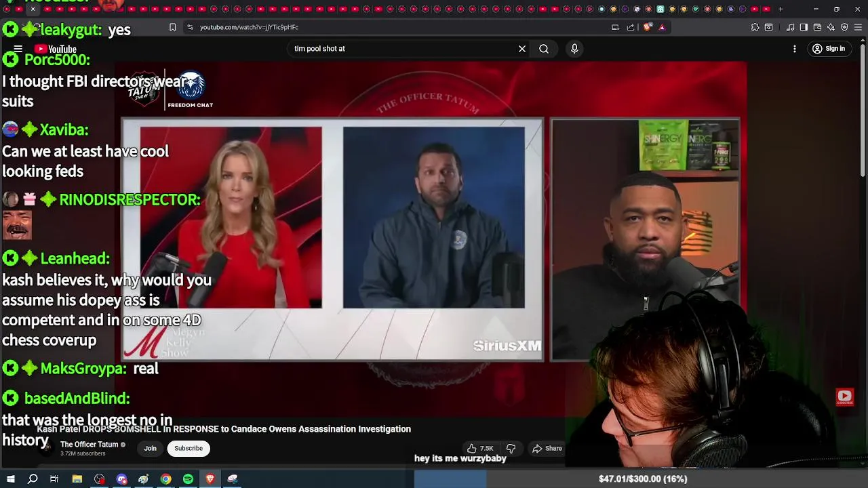Open the media control music note

pyautogui.click(x=791, y=27)
